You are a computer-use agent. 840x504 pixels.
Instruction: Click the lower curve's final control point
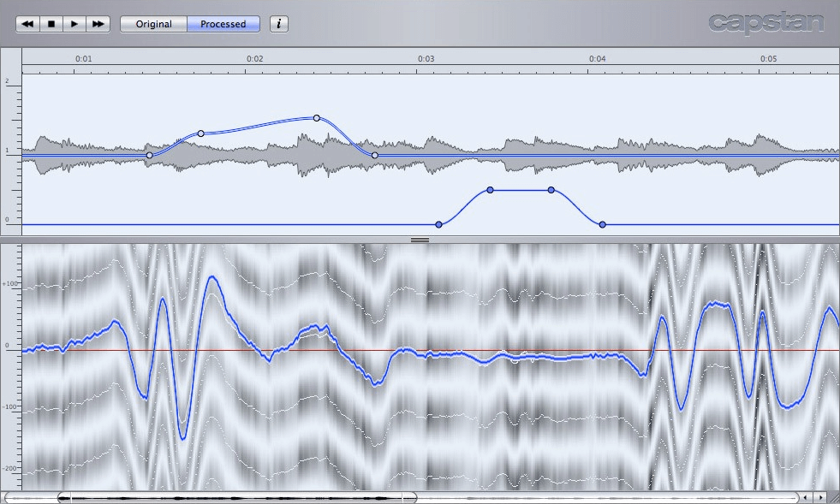602,224
